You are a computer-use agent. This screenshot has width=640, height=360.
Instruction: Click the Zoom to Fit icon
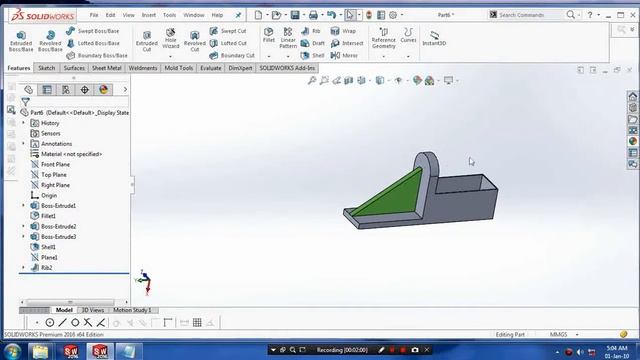pyautogui.click(x=312, y=80)
